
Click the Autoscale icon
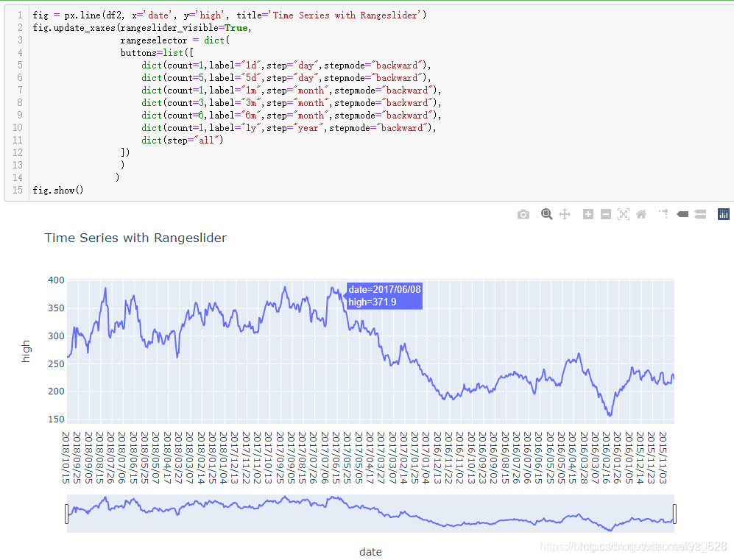coord(624,214)
